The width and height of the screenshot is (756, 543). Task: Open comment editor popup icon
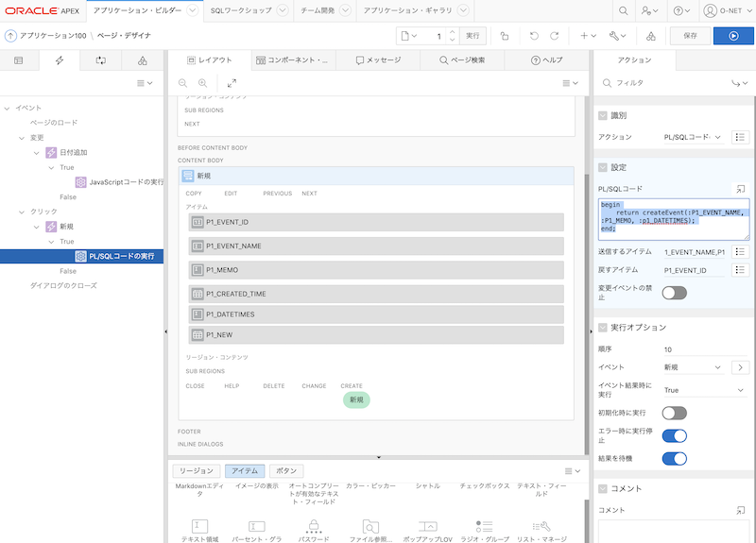(x=741, y=510)
